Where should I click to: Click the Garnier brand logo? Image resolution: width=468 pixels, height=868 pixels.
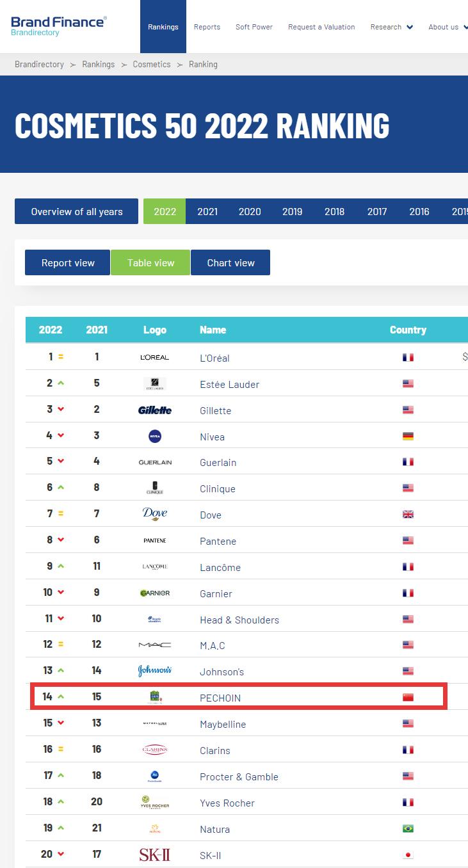[155, 593]
